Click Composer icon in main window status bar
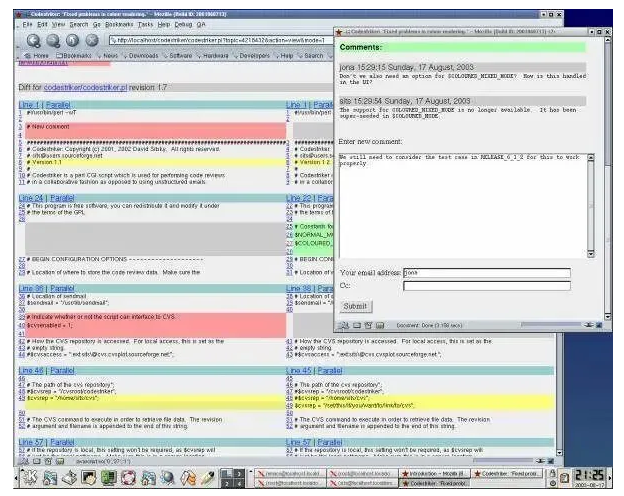624x496 pixels. [48, 461]
